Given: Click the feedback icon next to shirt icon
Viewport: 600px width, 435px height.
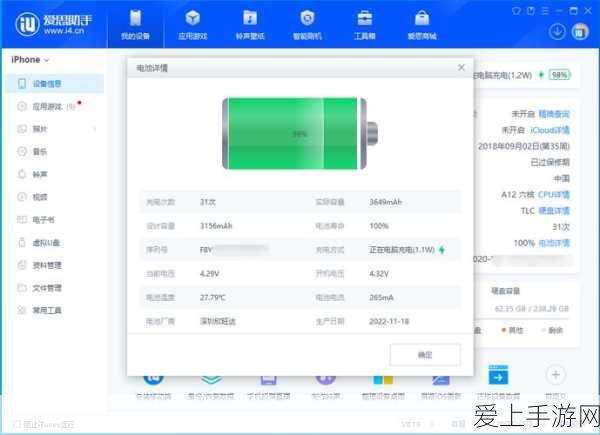Looking at the screenshot, I should click(530, 11).
